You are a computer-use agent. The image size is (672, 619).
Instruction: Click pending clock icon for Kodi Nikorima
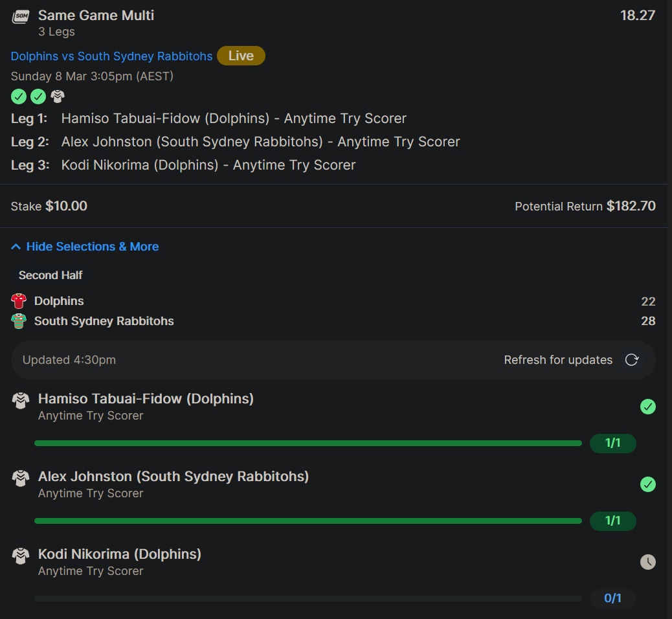point(647,561)
